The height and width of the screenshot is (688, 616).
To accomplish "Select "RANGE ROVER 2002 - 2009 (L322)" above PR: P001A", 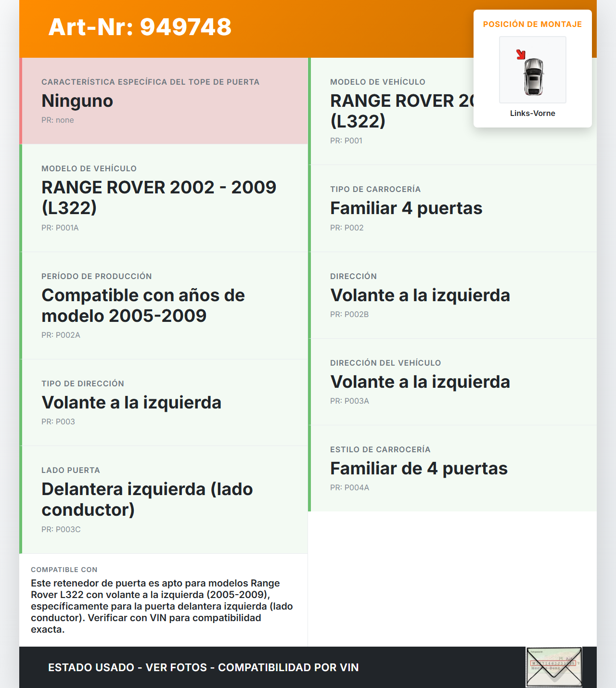I will point(159,197).
